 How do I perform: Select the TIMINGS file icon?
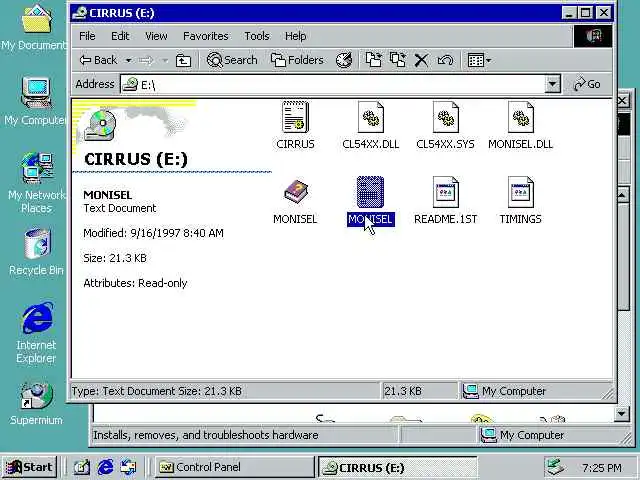(x=520, y=192)
